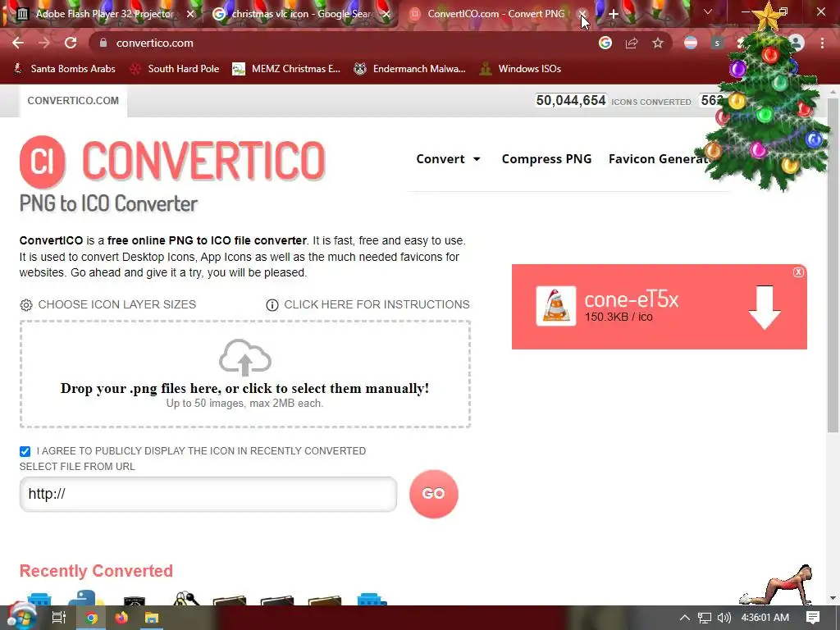Screen dimensions: 840x630
Task: Open the Endermanch Malwa... bookmark
Action: (410, 69)
